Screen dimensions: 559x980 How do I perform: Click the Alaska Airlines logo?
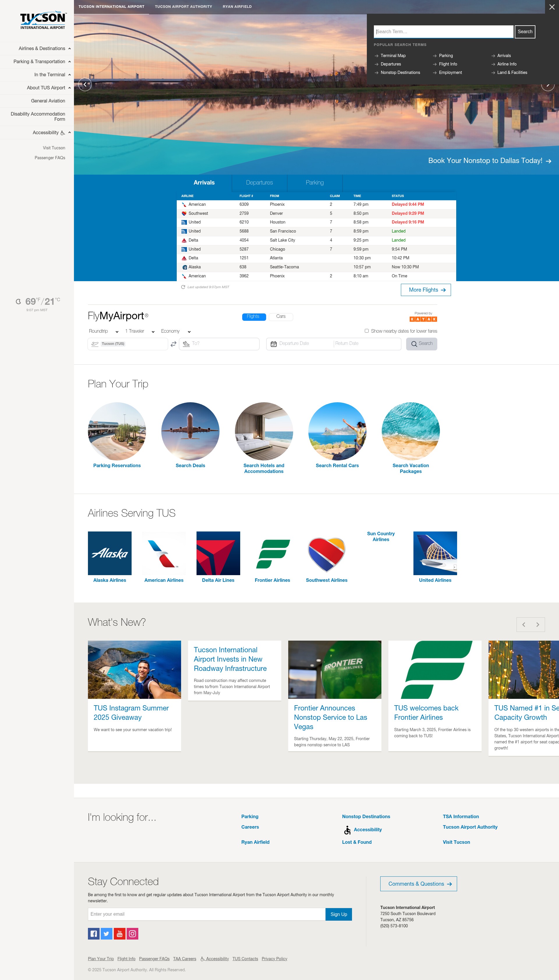click(110, 553)
